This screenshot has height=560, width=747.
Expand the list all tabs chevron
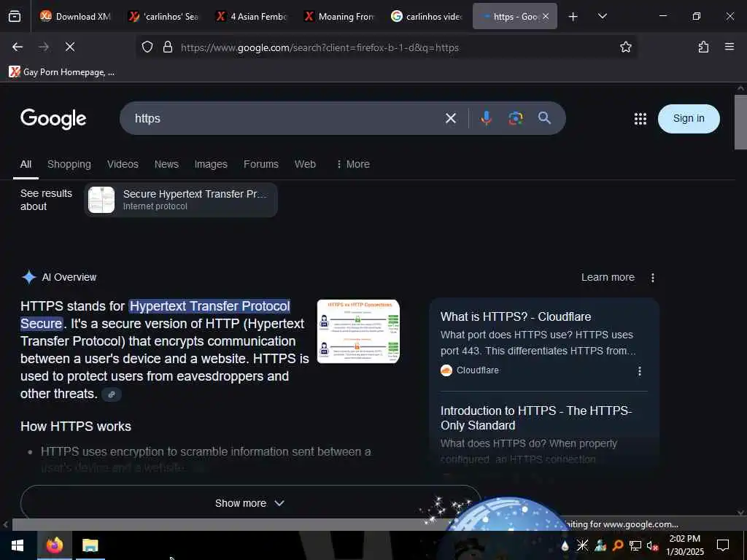[x=602, y=16]
